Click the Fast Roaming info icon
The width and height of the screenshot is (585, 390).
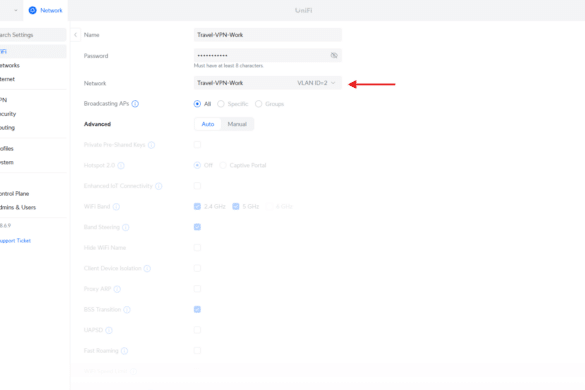tap(124, 351)
